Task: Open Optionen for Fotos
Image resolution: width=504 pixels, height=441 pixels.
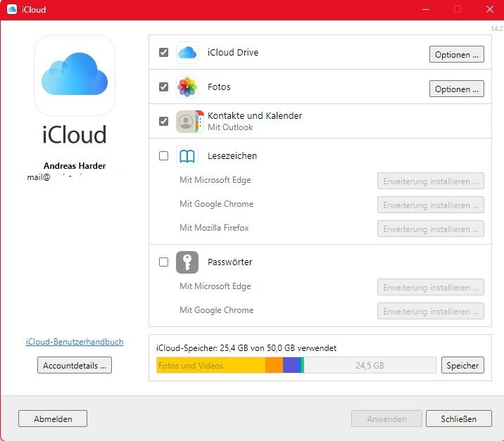Action: [456, 89]
